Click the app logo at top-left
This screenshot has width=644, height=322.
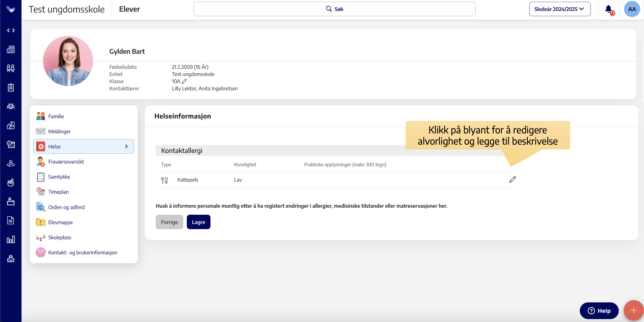11,9
